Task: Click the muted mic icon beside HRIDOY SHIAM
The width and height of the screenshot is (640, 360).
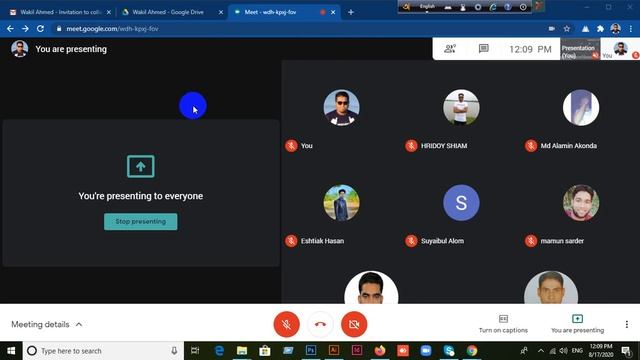Action: (411, 146)
